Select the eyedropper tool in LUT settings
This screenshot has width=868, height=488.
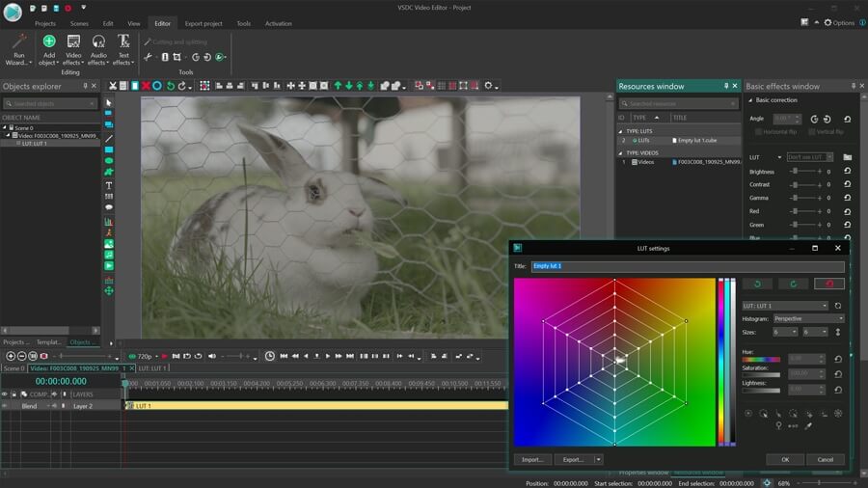pos(808,426)
